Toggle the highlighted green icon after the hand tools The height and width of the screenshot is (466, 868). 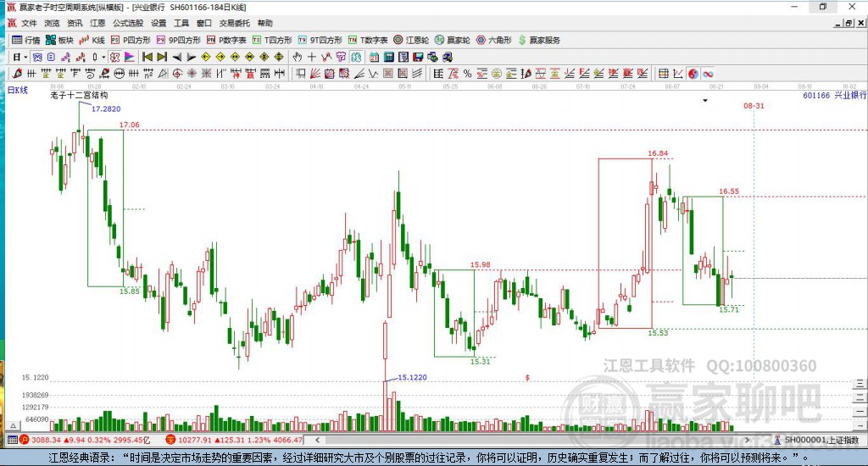pos(356,57)
